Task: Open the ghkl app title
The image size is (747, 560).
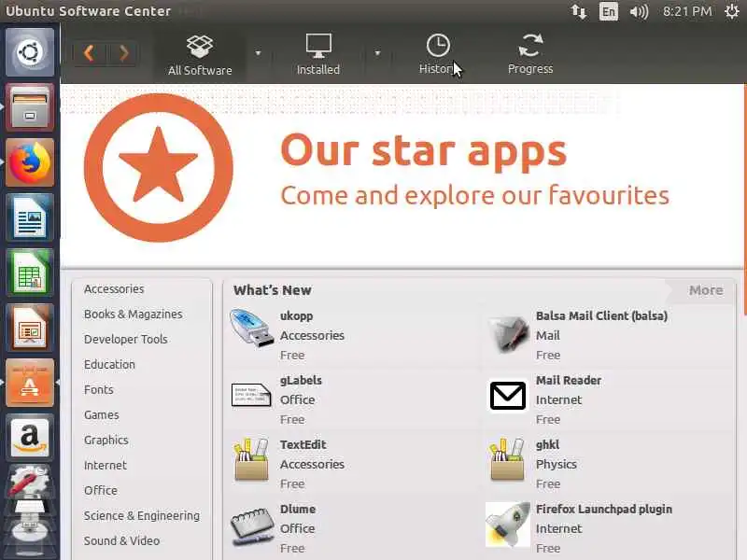Action: pos(547,445)
